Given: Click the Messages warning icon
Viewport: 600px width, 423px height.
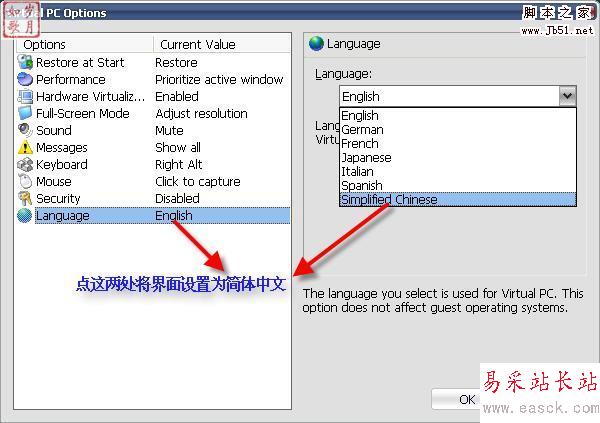Looking at the screenshot, I should click(25, 147).
